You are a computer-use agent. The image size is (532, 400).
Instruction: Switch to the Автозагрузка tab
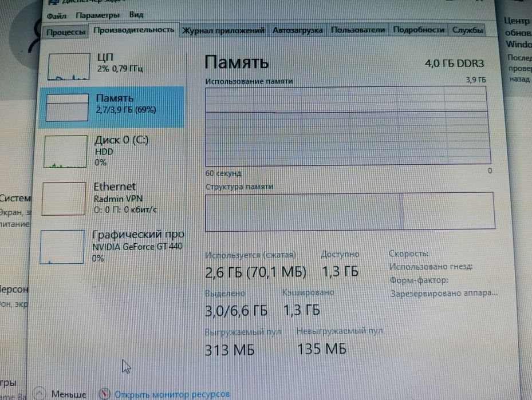coord(298,30)
